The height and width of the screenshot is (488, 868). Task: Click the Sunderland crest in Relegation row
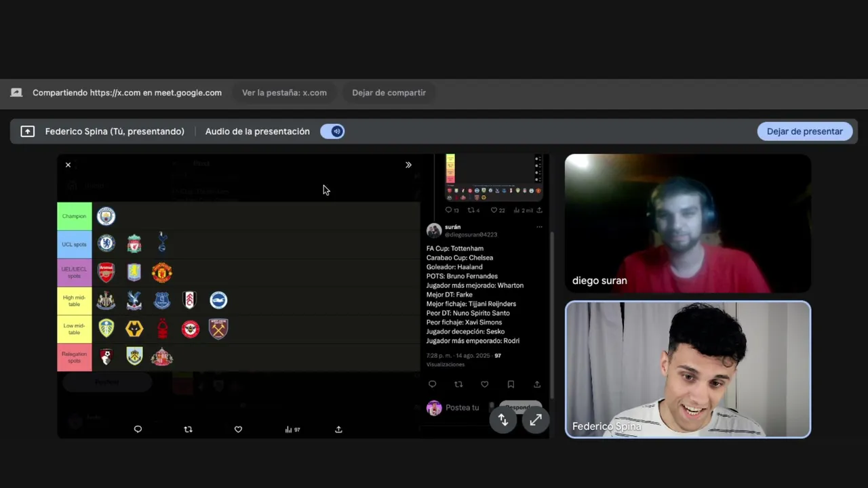point(161,357)
